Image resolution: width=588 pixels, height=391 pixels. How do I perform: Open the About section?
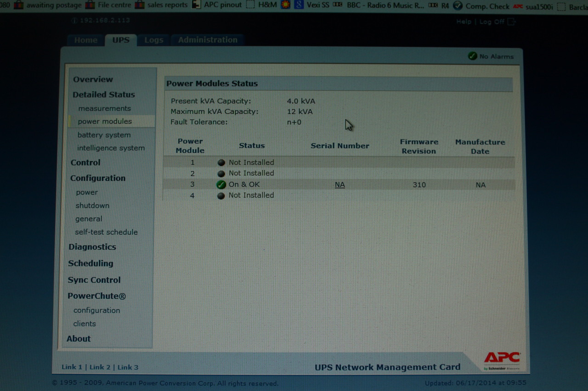[x=79, y=339]
